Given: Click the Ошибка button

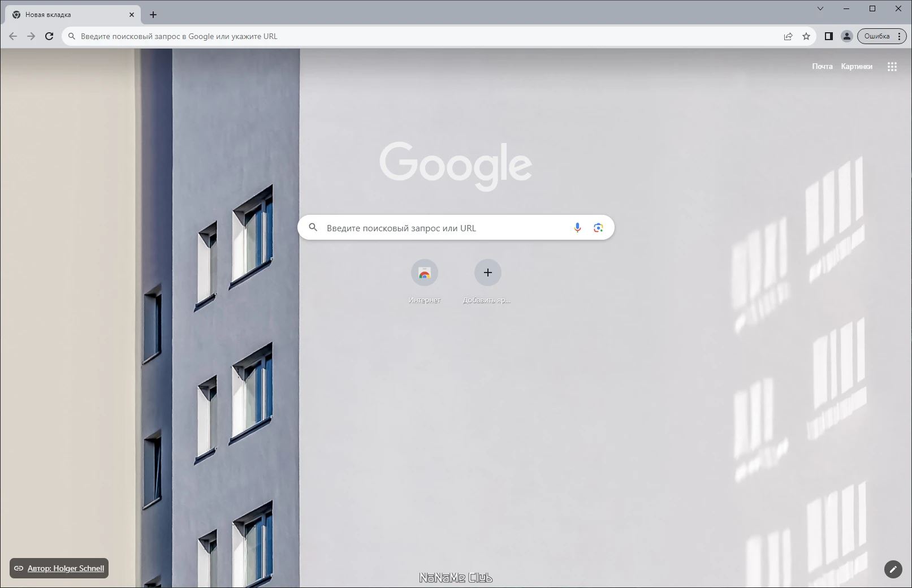Looking at the screenshot, I should pyautogui.click(x=878, y=36).
